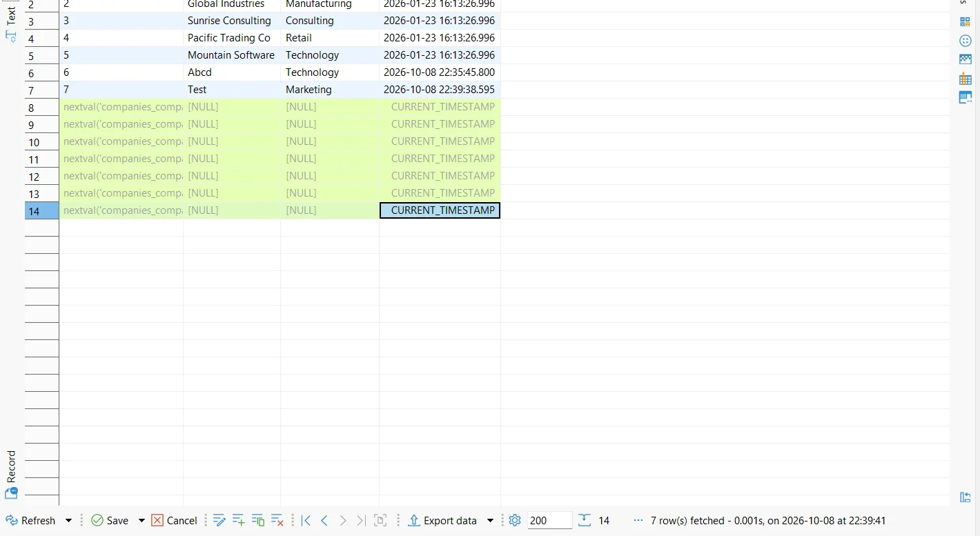Click the 'Marketing' cell in row 7
980x536 pixels.
[330, 90]
